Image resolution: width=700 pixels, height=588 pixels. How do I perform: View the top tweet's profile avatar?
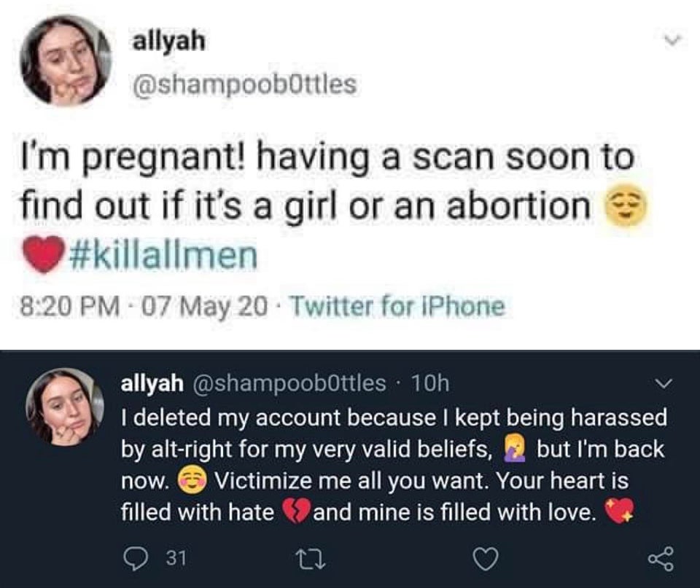64,60
